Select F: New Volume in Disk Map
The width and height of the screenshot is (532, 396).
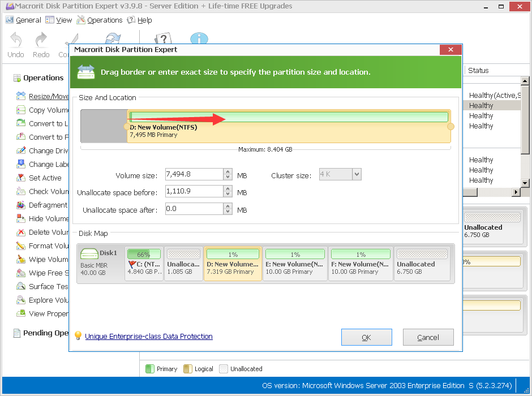click(361, 264)
